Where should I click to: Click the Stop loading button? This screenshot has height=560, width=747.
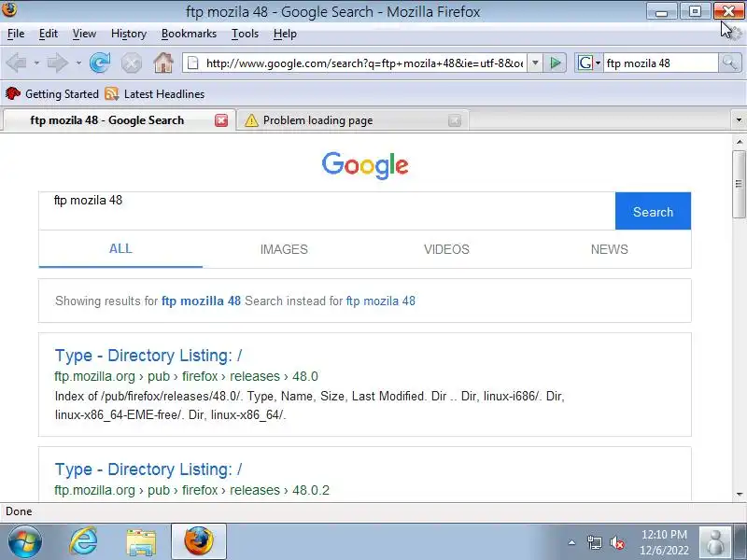[131, 63]
